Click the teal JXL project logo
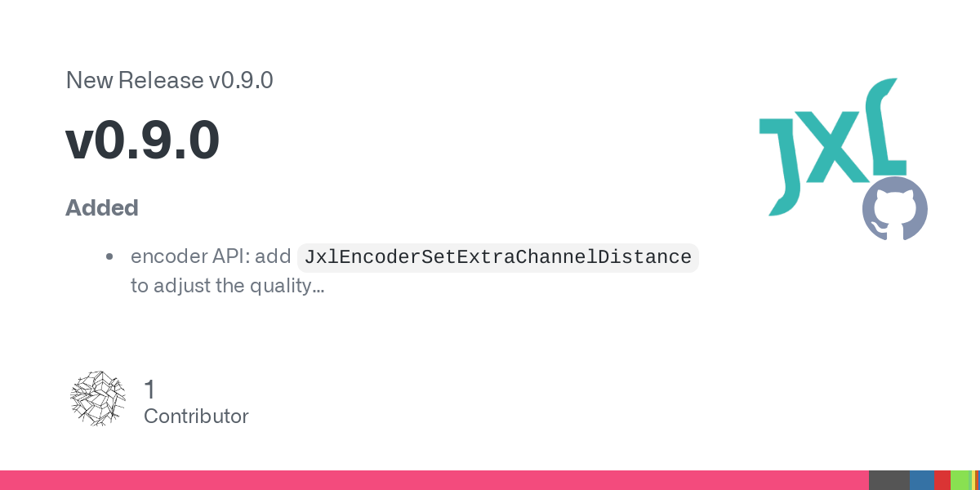This screenshot has height=490, width=980. [833, 147]
